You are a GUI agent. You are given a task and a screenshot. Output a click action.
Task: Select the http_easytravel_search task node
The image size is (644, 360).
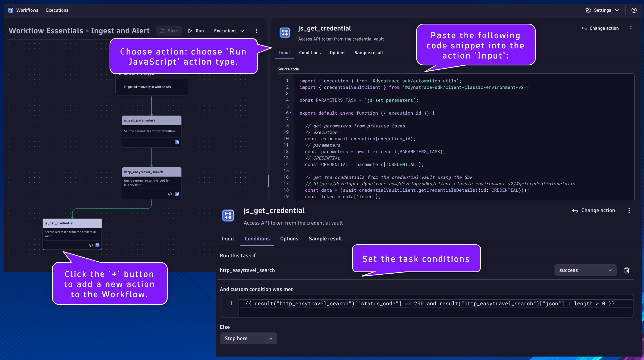(x=152, y=183)
